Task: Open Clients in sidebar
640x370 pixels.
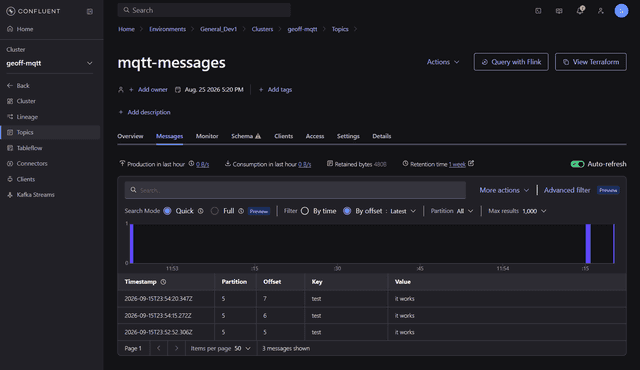Action: click(x=21, y=179)
